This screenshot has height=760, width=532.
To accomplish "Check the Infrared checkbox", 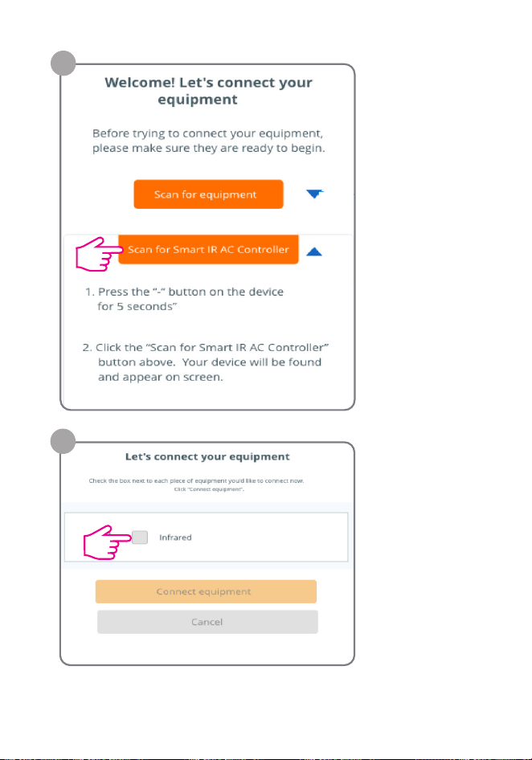I will tap(140, 537).
